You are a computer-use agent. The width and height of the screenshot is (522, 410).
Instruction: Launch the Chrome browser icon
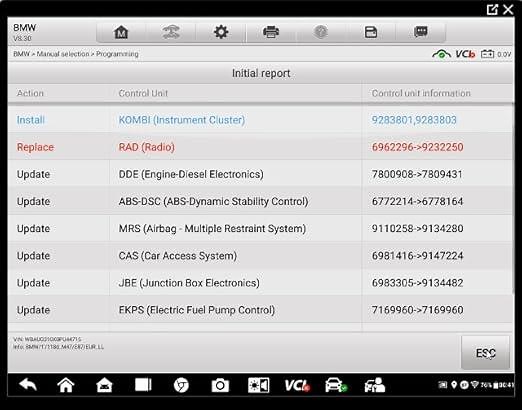point(181,385)
